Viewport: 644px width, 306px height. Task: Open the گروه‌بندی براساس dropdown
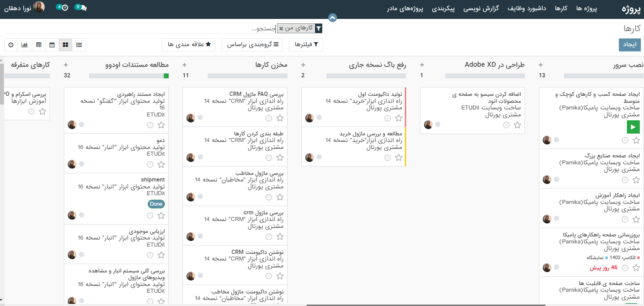click(x=253, y=45)
